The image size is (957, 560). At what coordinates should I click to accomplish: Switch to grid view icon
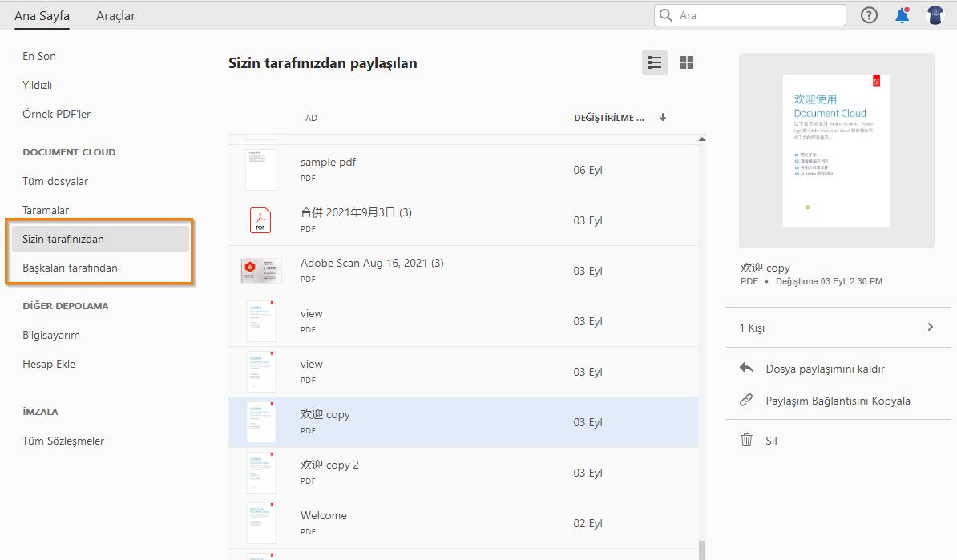coord(686,62)
